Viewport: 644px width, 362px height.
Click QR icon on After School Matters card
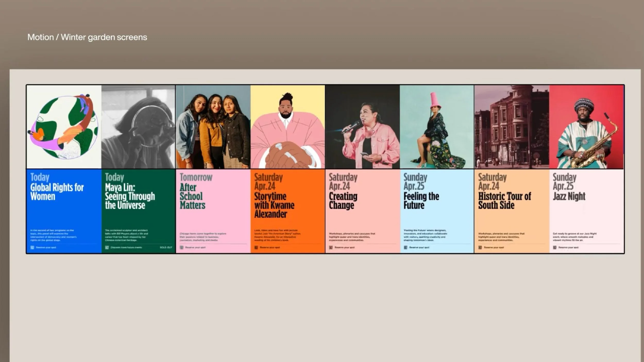[182, 247]
